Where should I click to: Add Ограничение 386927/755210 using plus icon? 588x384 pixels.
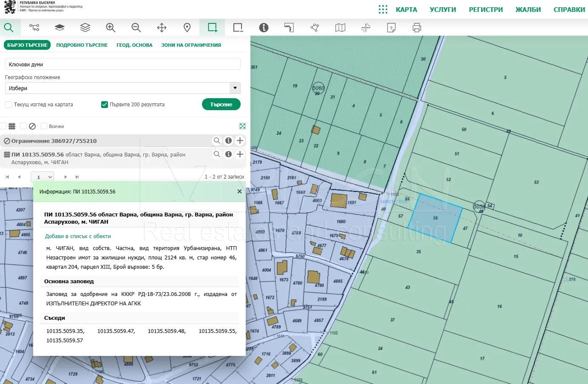[240, 141]
